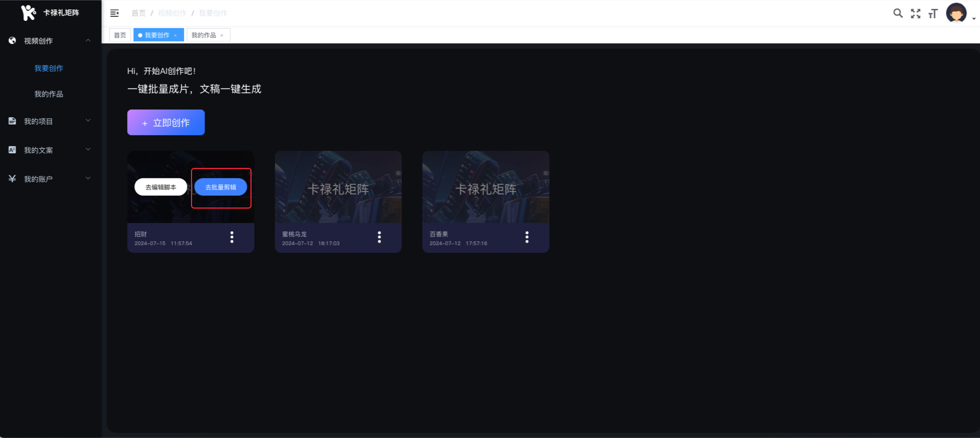Open more options for 百香果 project
Screen dimensions: 980x438
pos(527,237)
